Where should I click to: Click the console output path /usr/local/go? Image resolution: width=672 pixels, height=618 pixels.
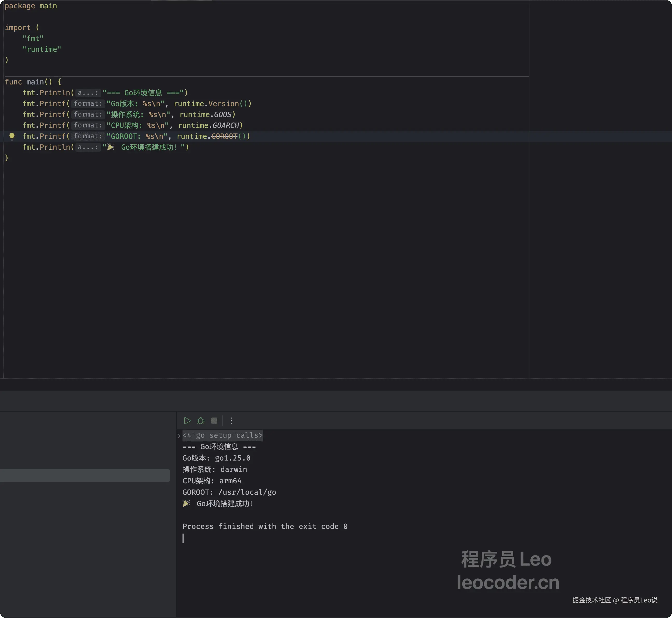coord(247,492)
